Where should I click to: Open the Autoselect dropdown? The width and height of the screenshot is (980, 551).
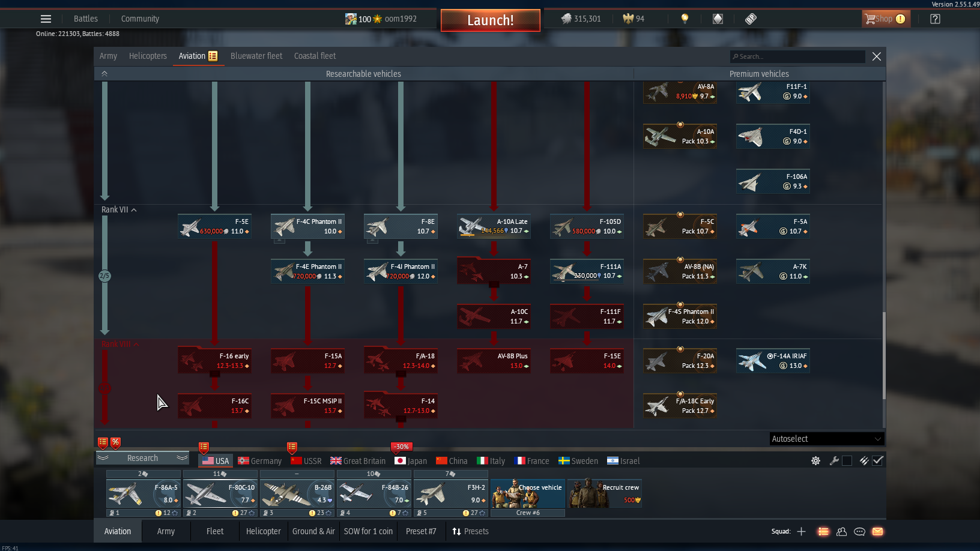click(x=826, y=439)
